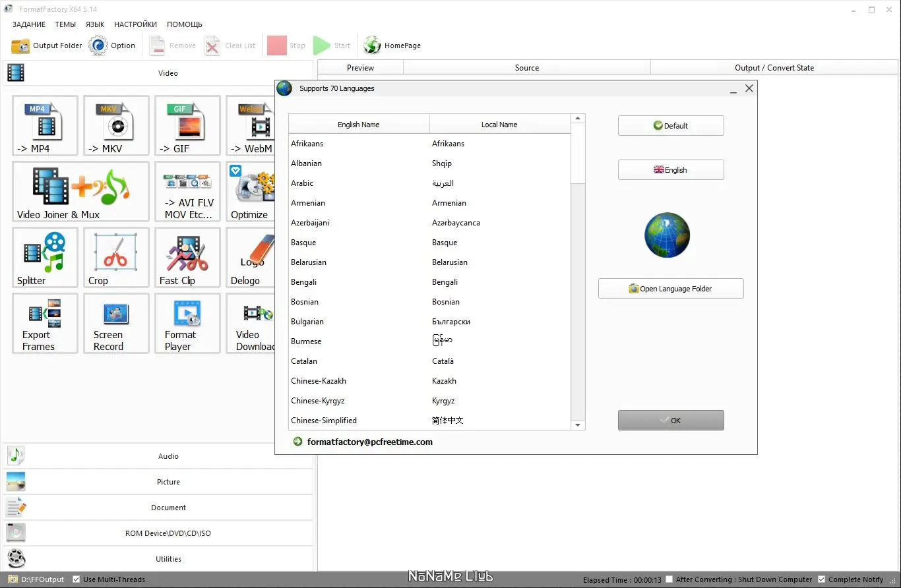Choose the -> MKV video conversion tile

(116, 125)
